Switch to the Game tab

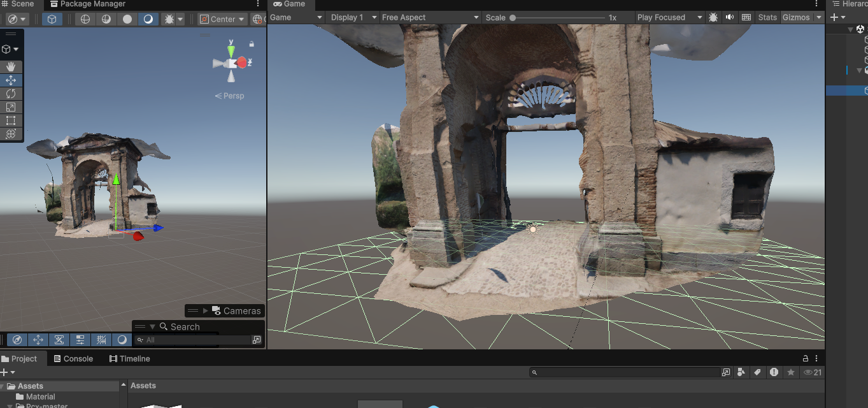[290, 4]
